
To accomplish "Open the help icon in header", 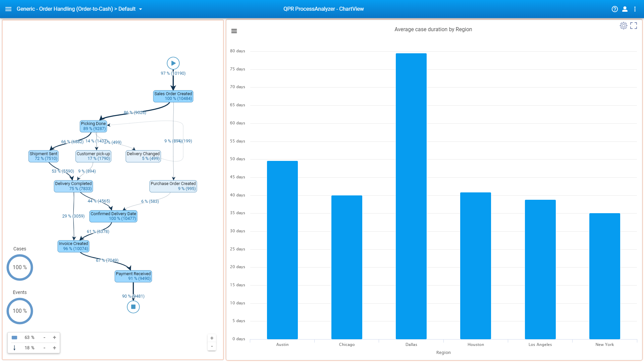I will pos(614,9).
